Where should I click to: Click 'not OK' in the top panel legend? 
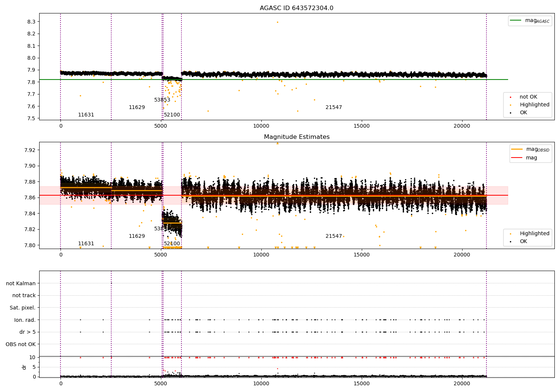tap(528, 97)
